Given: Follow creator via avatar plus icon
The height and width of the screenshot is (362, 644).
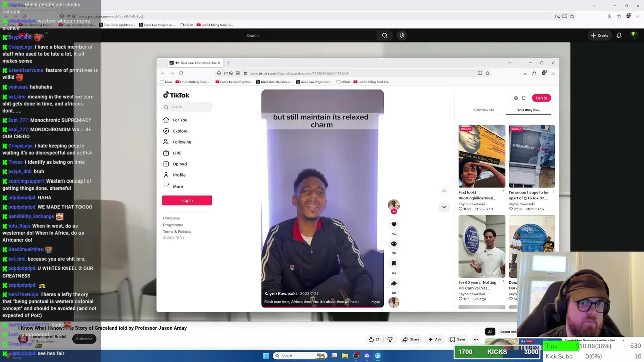Looking at the screenshot, I should tap(394, 211).
